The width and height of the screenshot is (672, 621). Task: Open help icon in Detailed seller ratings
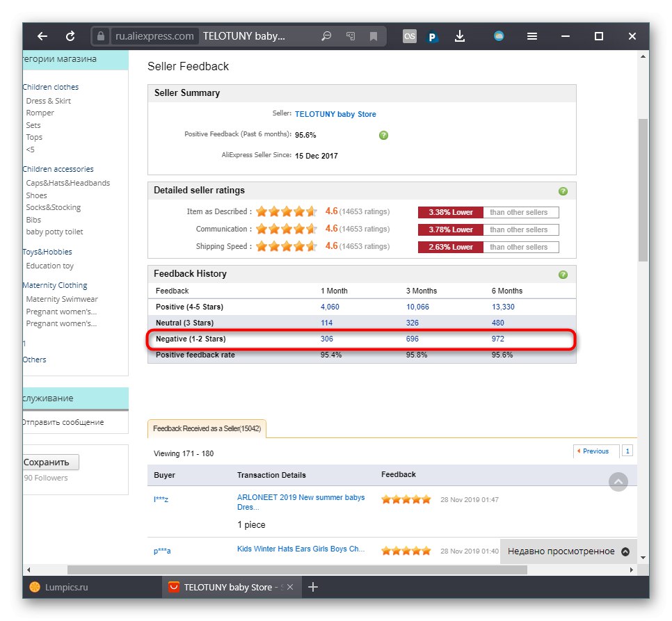[x=563, y=191]
